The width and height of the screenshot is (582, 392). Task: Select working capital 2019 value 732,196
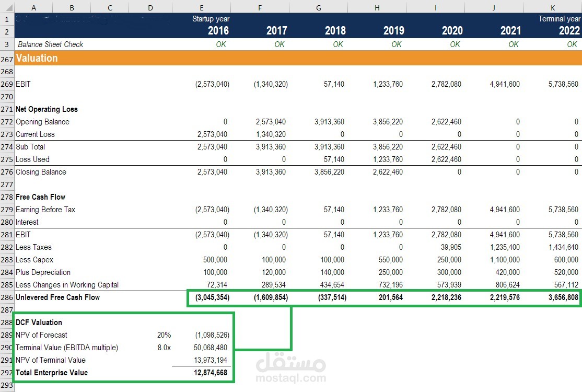click(390, 285)
